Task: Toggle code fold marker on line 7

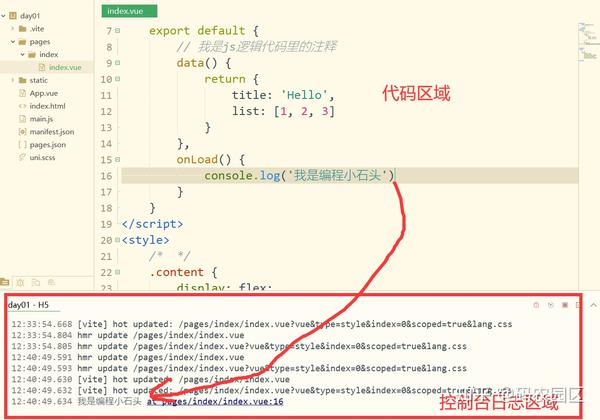Action: pos(117,30)
